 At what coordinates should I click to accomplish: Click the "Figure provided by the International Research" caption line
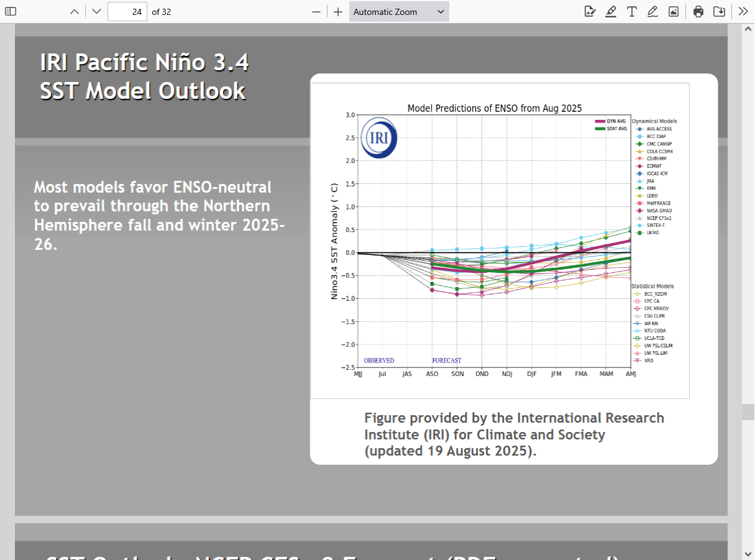(514, 418)
